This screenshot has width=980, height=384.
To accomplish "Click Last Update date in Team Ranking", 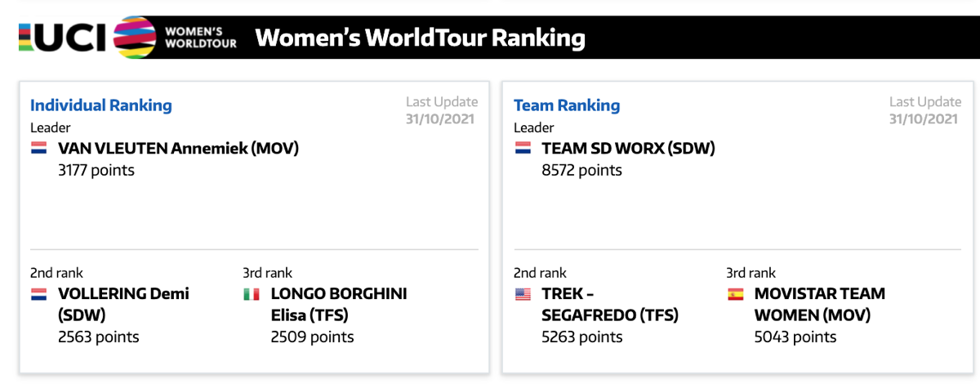I will click(x=925, y=118).
